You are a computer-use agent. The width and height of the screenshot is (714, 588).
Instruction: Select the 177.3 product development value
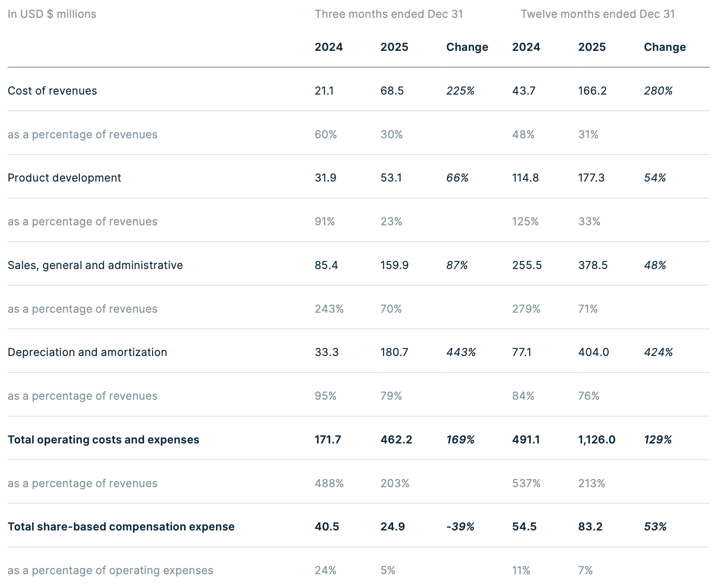click(x=591, y=178)
